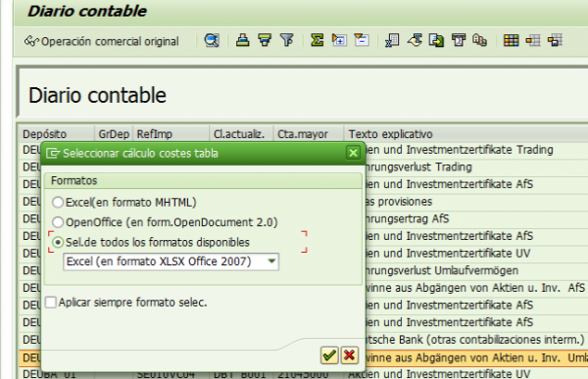Image resolution: width=588 pixels, height=379 pixels.
Task: Save list to local file icon
Action: coord(436,40)
